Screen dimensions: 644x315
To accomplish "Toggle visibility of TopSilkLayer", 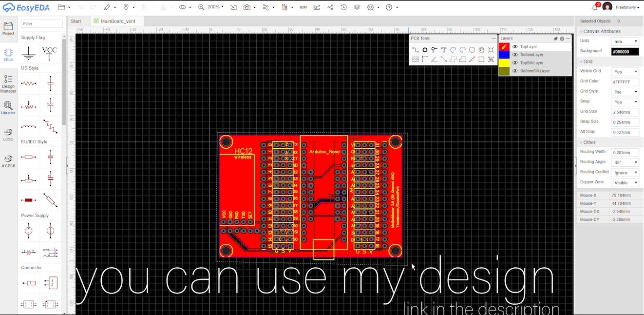I will pyautogui.click(x=515, y=63).
